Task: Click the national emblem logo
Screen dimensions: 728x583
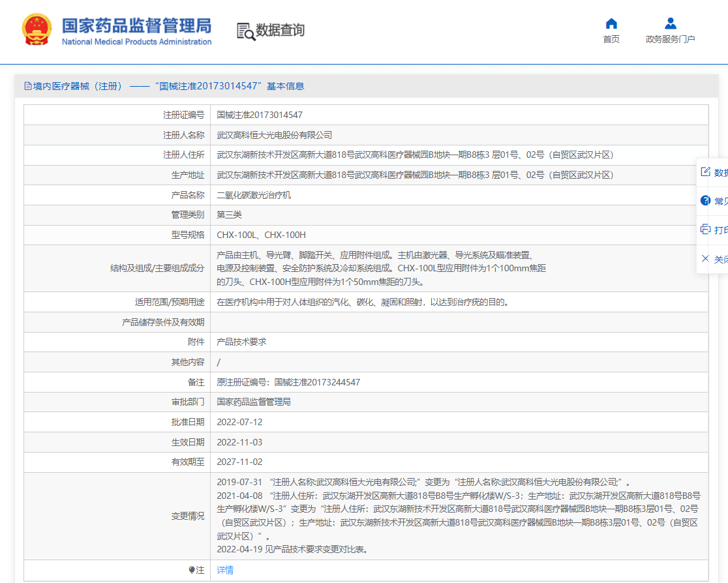Action: [x=37, y=29]
